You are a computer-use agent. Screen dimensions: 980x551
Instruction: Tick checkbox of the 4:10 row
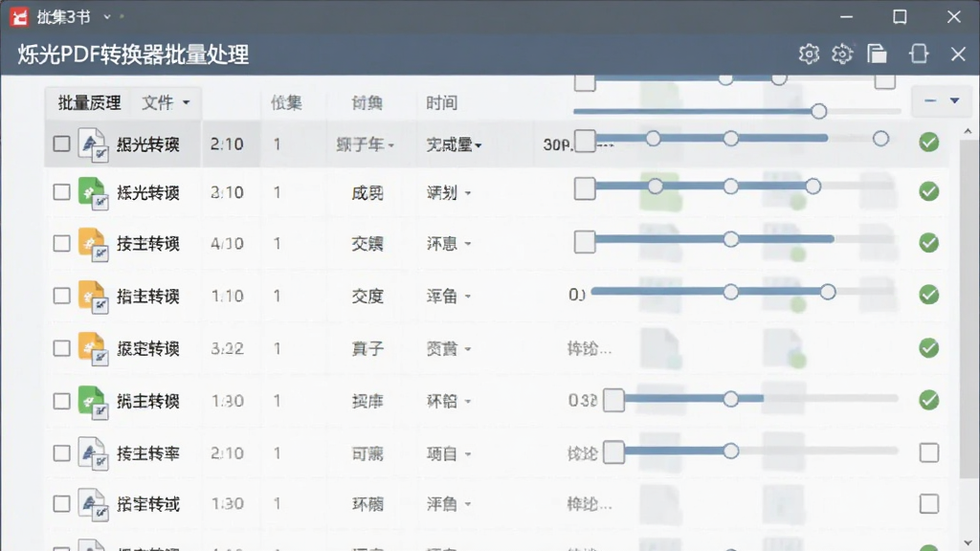(61, 243)
